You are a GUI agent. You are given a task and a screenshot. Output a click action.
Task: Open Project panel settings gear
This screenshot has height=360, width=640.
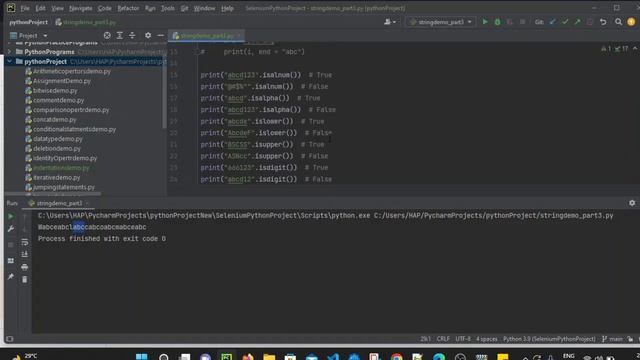pos(148,36)
